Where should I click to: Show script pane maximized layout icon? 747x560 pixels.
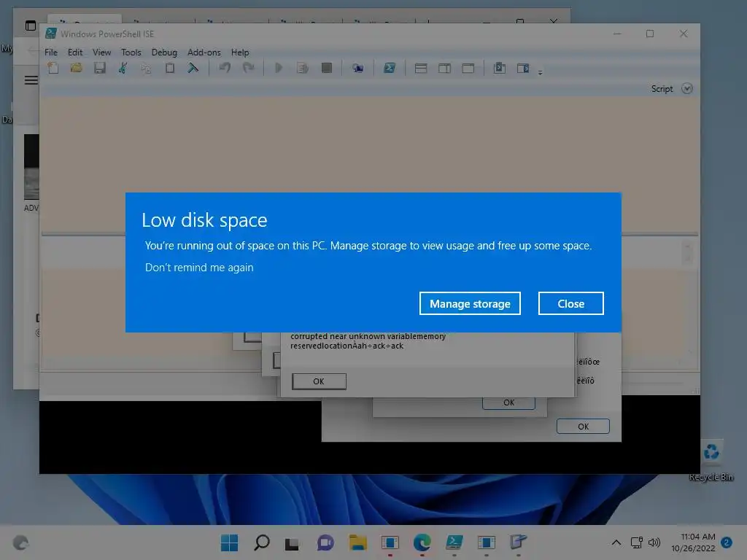(x=468, y=68)
